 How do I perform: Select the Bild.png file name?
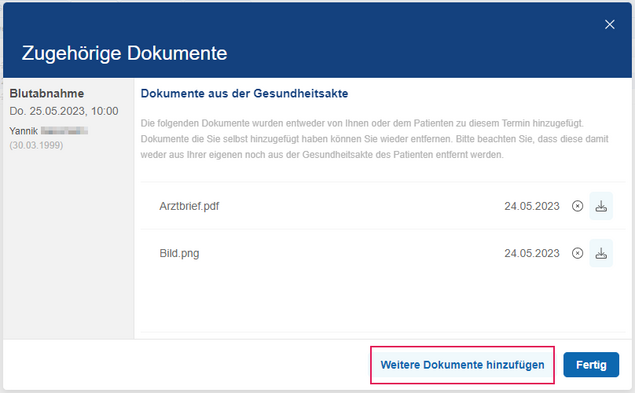(179, 253)
